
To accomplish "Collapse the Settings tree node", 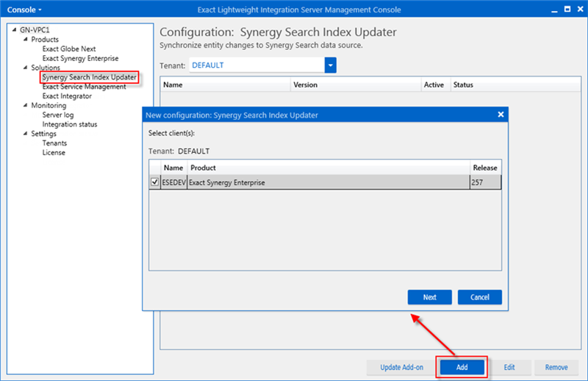I will coord(26,133).
